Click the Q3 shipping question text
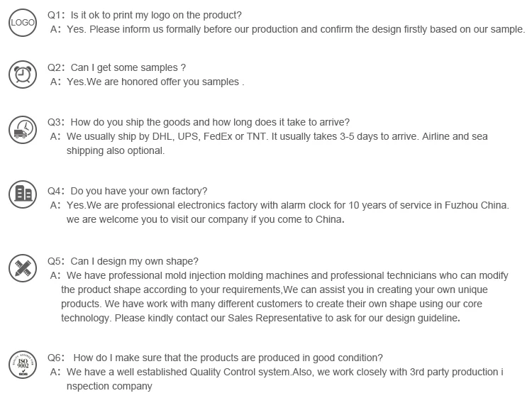Image resolution: width=532 pixels, height=403 pixels. pos(199,122)
